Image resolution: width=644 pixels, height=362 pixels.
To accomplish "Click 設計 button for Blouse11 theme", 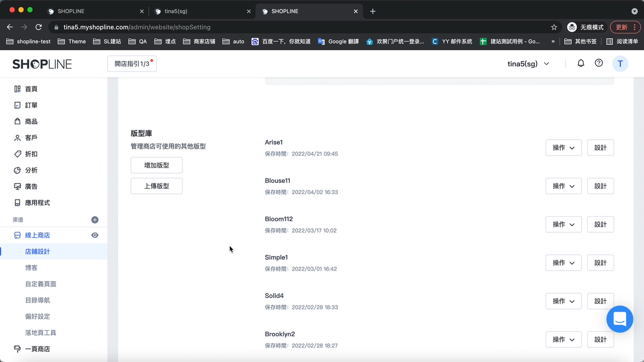I will pyautogui.click(x=600, y=186).
